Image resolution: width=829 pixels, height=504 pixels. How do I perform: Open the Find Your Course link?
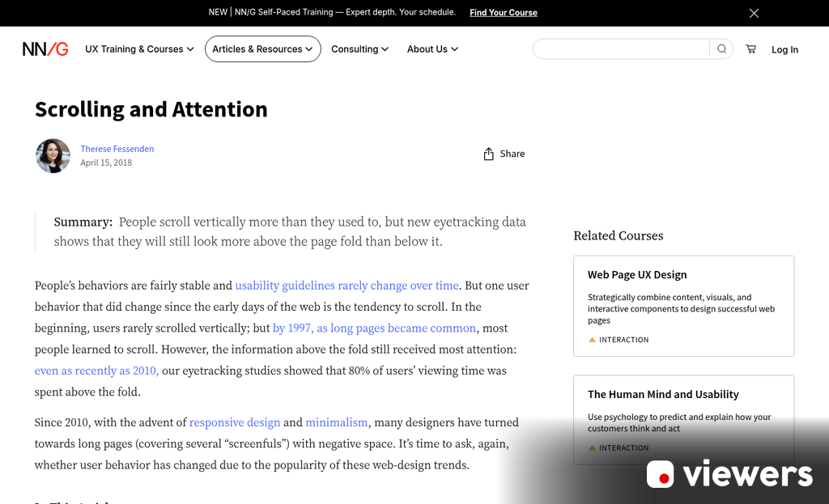tap(503, 13)
